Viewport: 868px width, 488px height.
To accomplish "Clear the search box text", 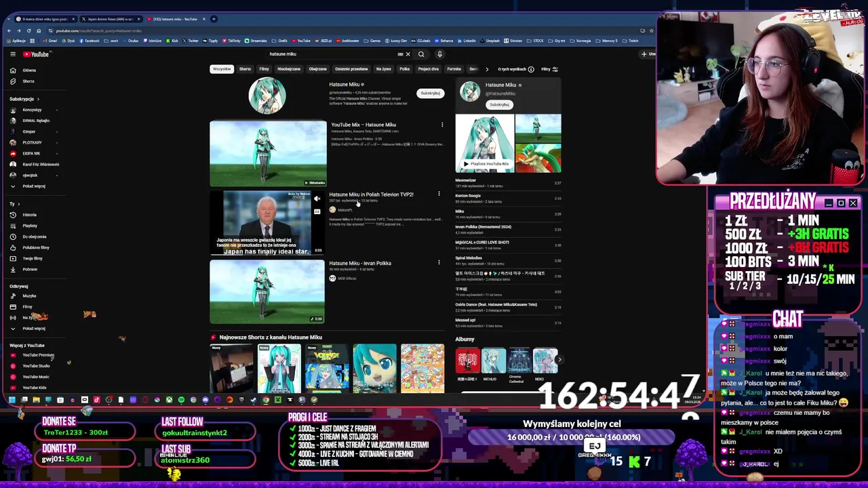I will tap(408, 54).
